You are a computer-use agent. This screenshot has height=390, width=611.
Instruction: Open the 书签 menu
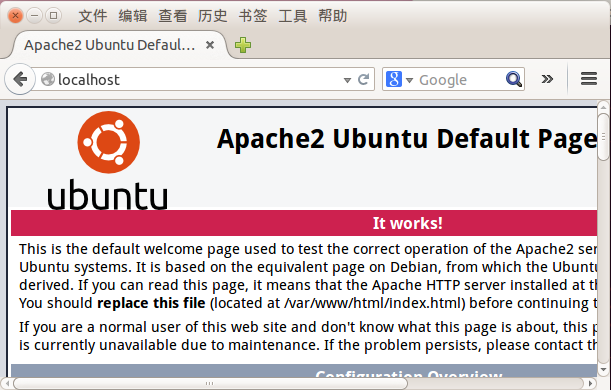click(x=253, y=16)
